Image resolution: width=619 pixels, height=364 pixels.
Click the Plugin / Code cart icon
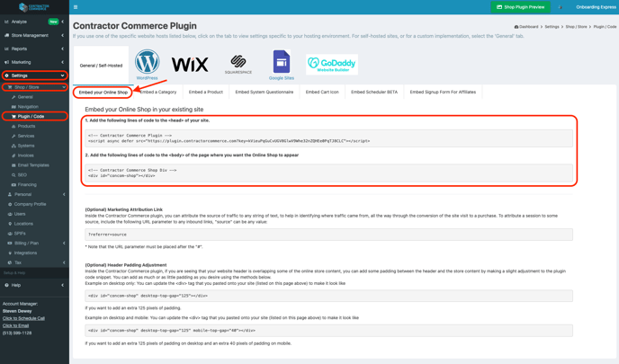[13, 116]
